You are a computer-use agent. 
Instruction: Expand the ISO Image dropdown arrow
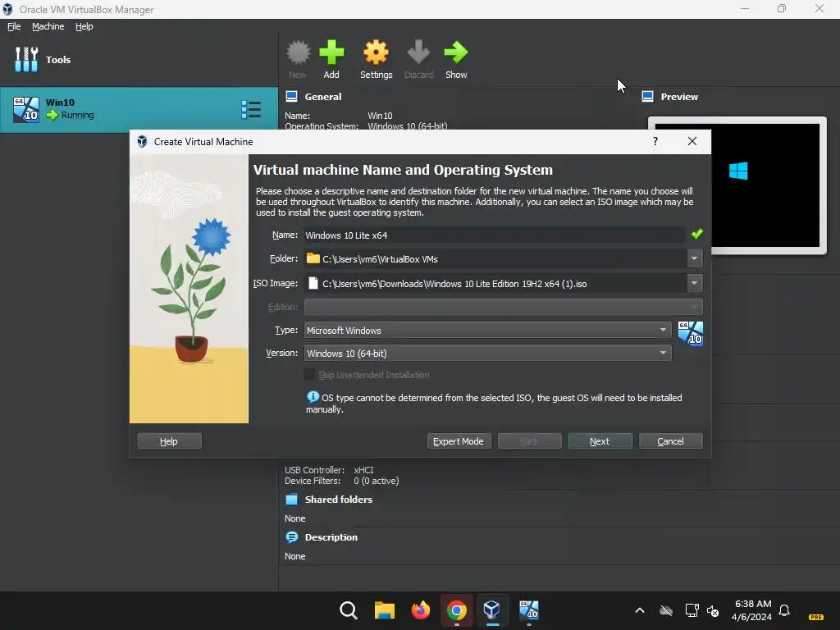pyautogui.click(x=694, y=283)
